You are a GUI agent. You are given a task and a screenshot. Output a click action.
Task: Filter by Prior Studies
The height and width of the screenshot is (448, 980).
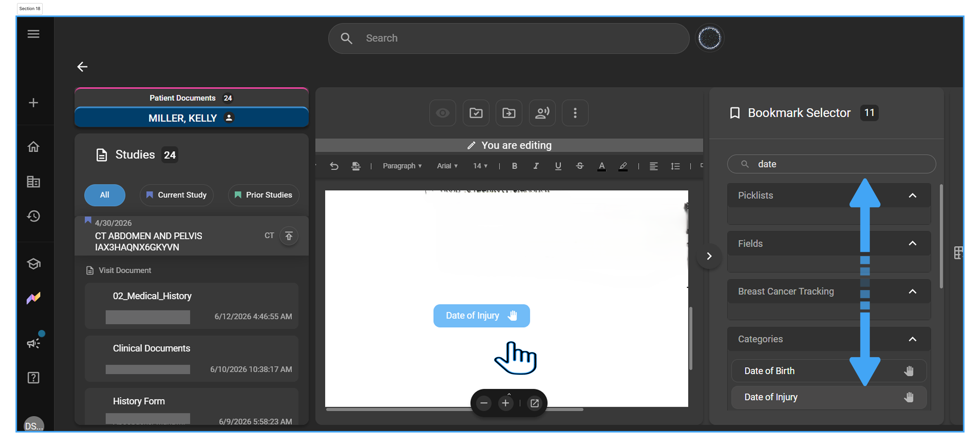coord(264,195)
